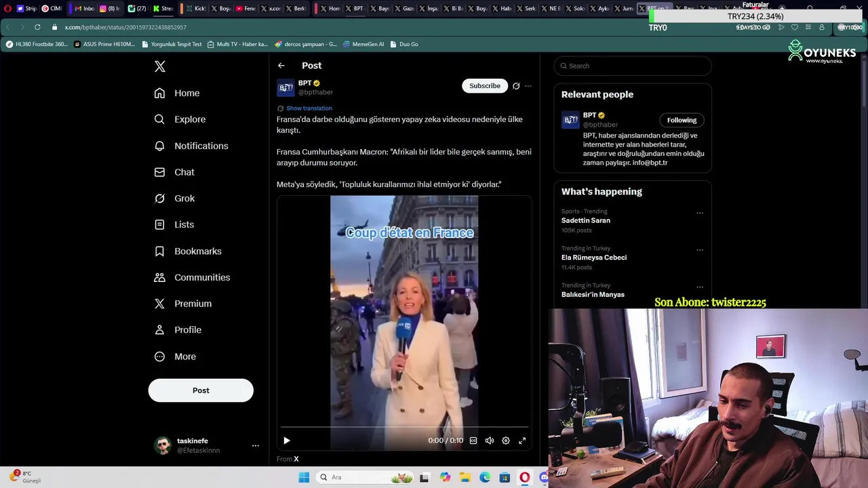The image size is (868, 488).
Task: Open dercos şampuan bookmark
Action: pos(306,44)
